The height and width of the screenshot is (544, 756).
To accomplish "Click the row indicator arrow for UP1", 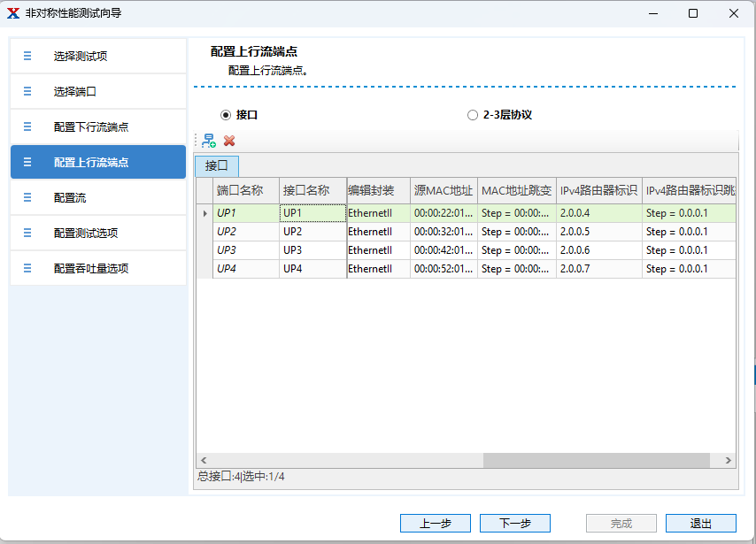I will click(204, 213).
